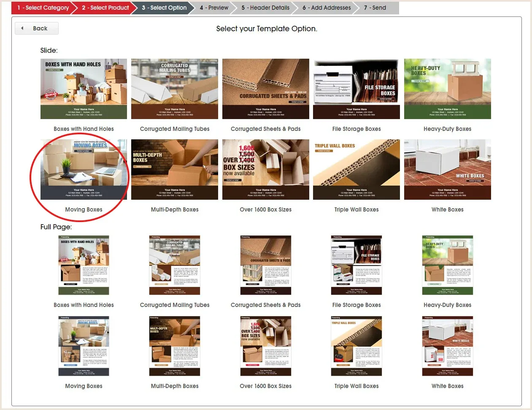Click the 'White Boxes' caption under Slide
This screenshot has width=532, height=410.
[x=448, y=209]
